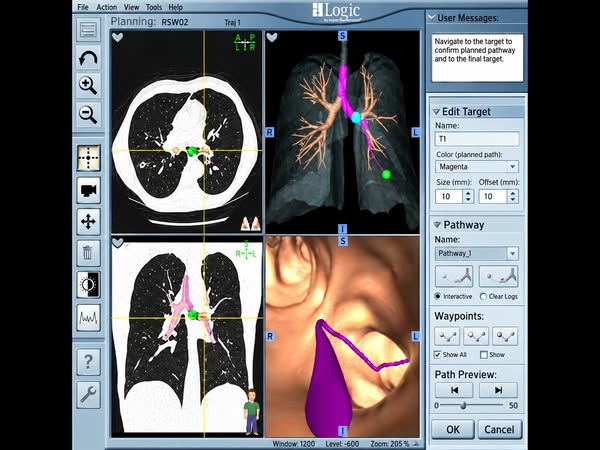Click the trash delete icon
600x450 pixels.
pyautogui.click(x=88, y=253)
